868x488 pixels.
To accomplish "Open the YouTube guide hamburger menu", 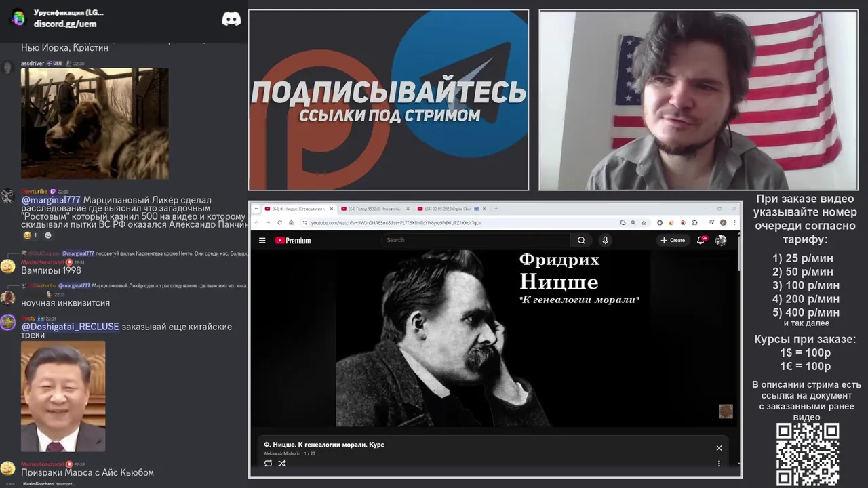I will coord(262,240).
